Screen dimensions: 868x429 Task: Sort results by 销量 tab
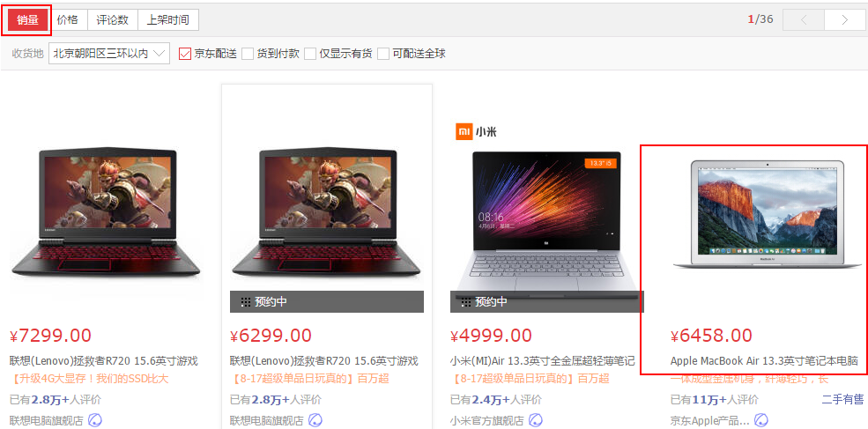(x=27, y=20)
